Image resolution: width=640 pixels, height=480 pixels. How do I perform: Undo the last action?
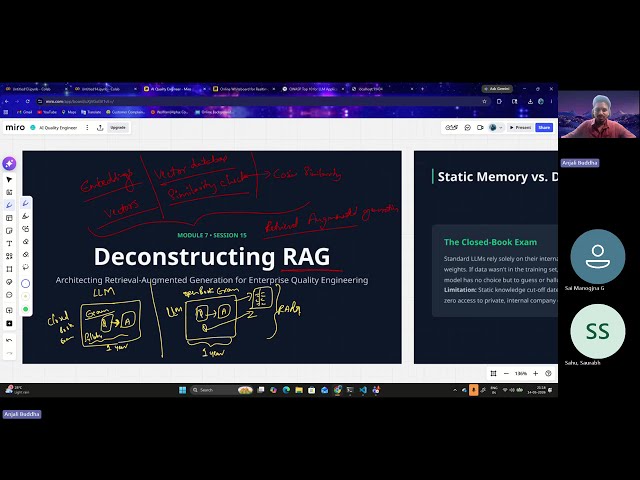[x=9, y=340]
